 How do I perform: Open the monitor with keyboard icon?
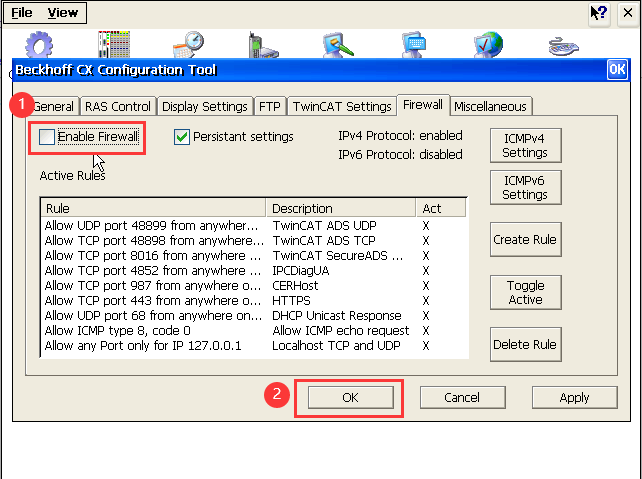pyautogui.click(x=414, y=44)
